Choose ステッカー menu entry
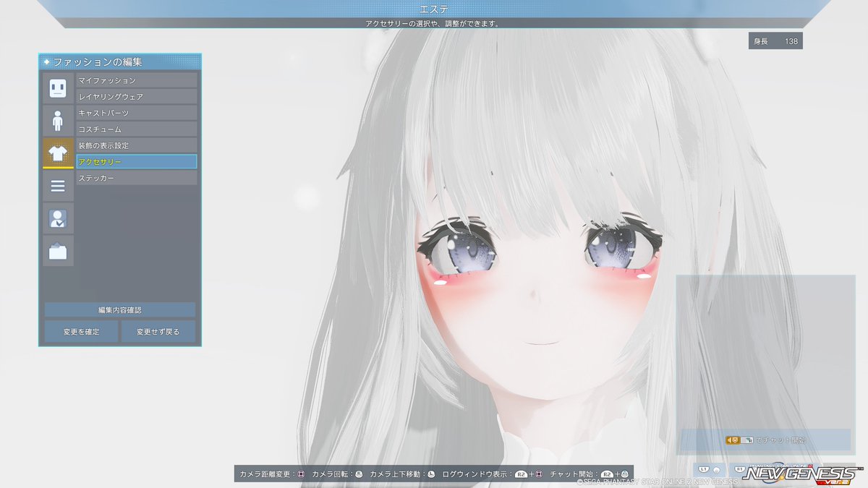 [137, 178]
